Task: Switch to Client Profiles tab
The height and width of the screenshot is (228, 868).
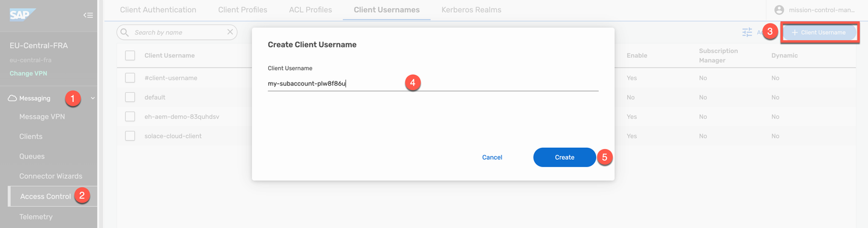Action: click(243, 10)
